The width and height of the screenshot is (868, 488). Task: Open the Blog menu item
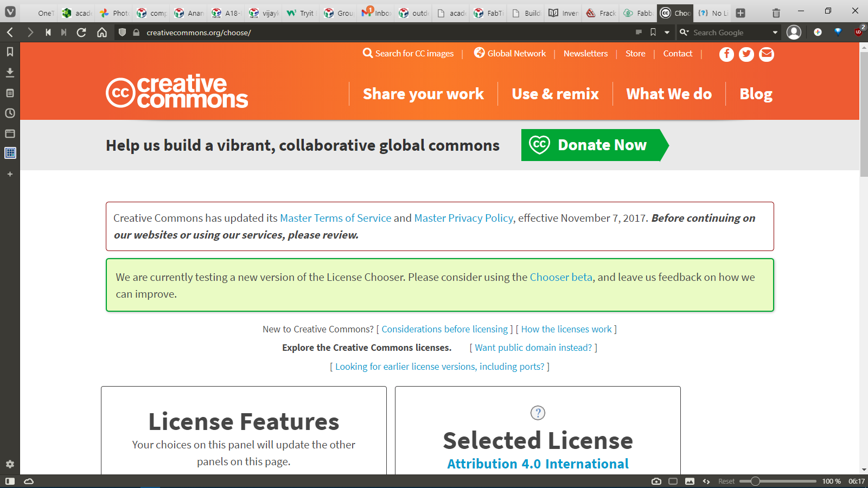(x=756, y=94)
